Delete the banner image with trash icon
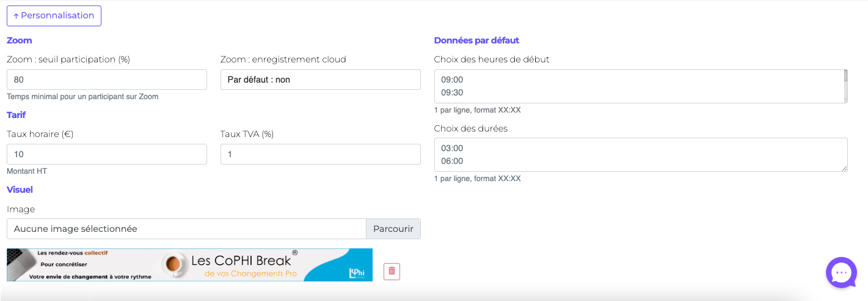Screen dimensions: 868x301 pyautogui.click(x=392, y=271)
